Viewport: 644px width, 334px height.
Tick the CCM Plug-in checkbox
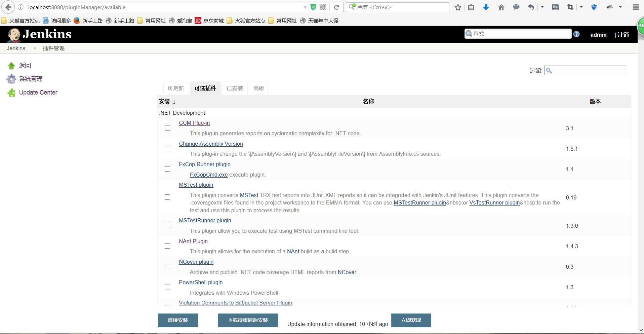point(167,128)
